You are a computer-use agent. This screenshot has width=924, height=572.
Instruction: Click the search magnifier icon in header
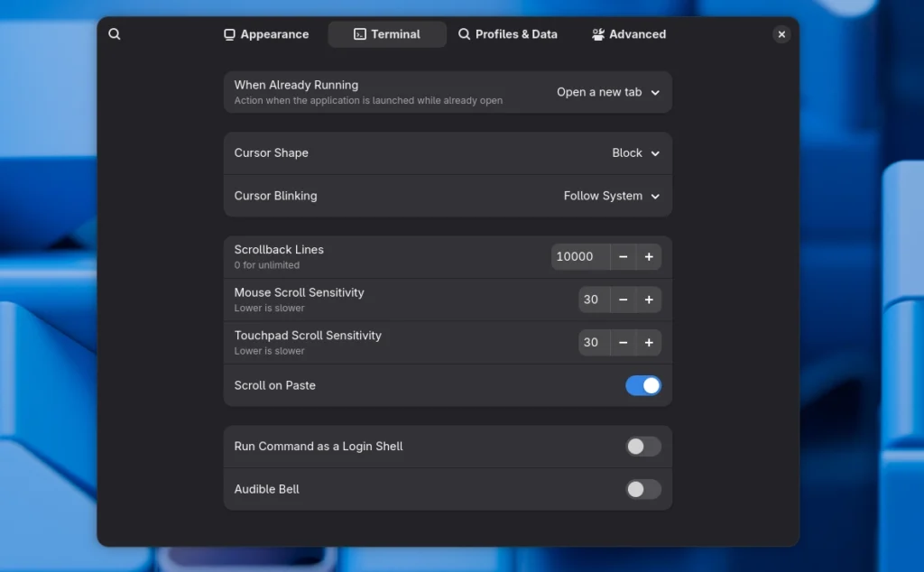coord(115,34)
